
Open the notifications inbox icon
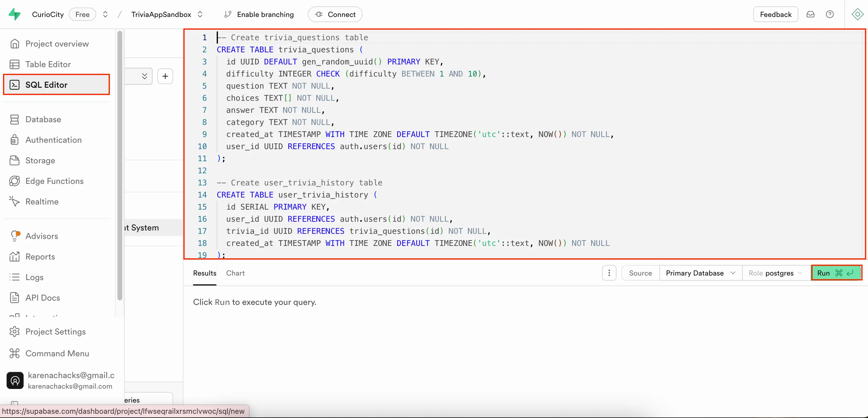811,14
